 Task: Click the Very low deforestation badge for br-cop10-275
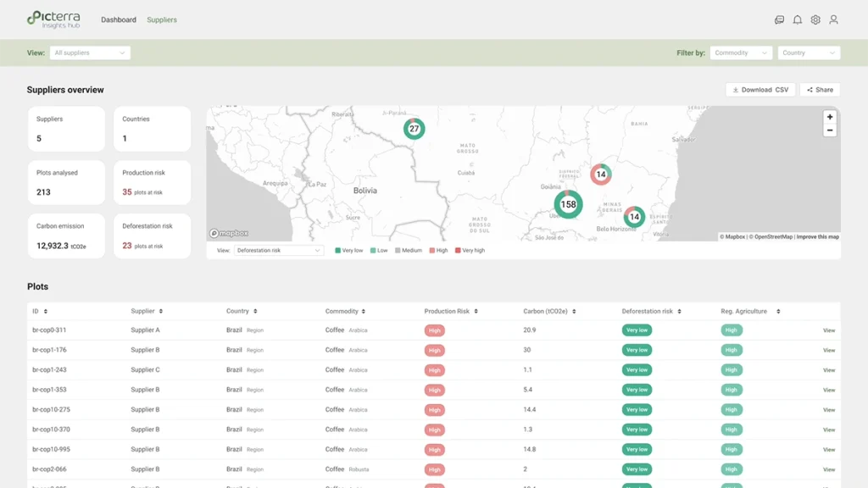coord(637,410)
